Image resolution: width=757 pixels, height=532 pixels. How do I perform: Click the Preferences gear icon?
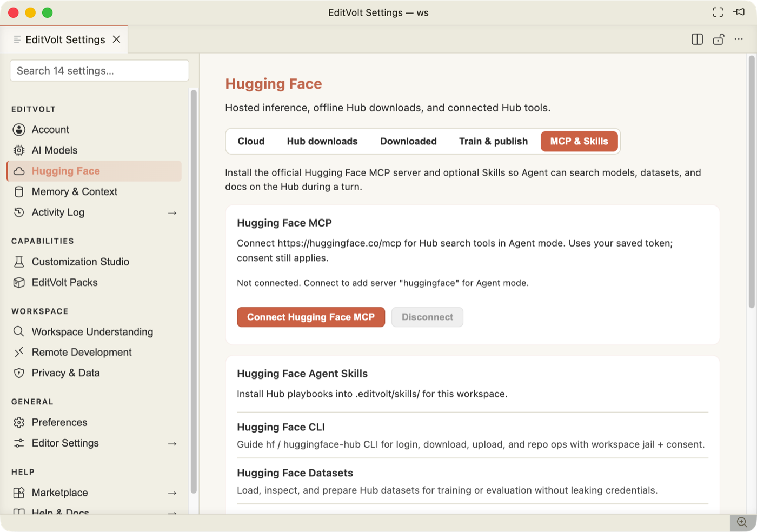pyautogui.click(x=19, y=422)
